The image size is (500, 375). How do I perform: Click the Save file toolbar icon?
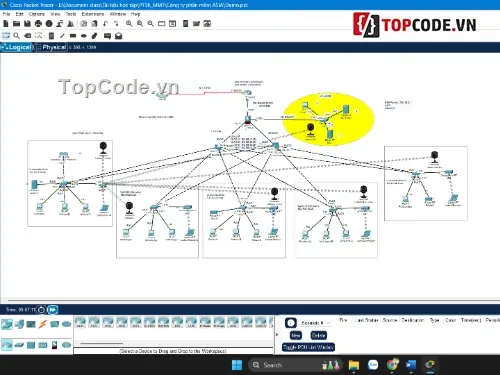coord(27,24)
